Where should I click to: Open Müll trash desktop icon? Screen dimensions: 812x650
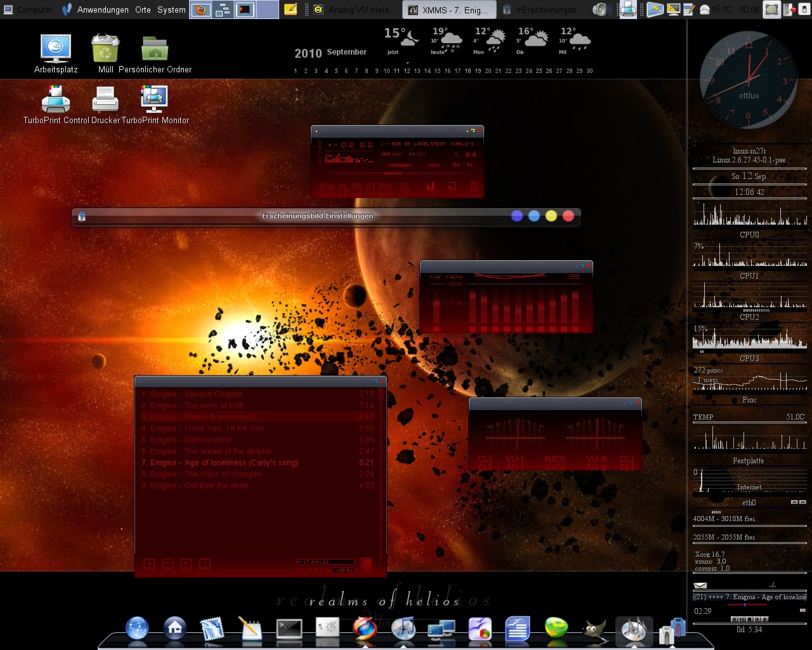point(105,54)
